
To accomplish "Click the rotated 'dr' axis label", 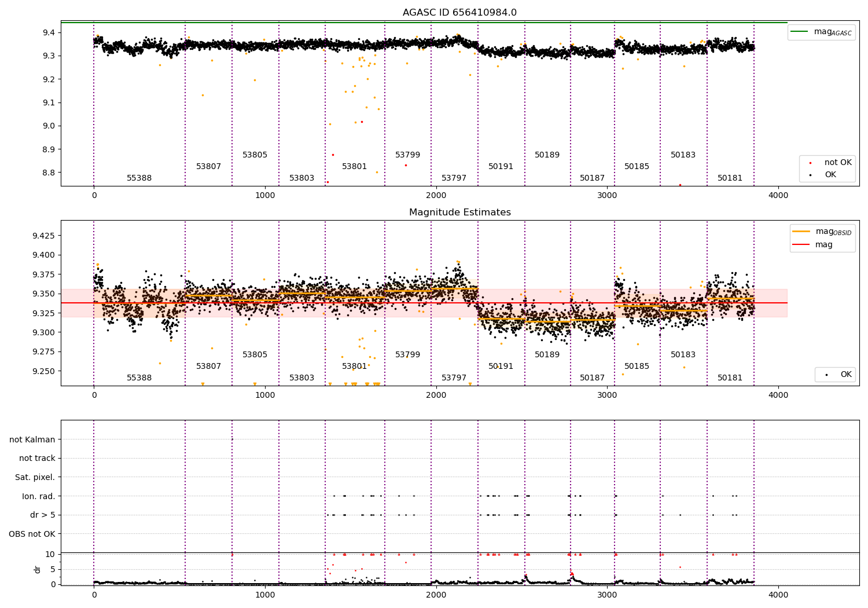I will pyautogui.click(x=38, y=569).
